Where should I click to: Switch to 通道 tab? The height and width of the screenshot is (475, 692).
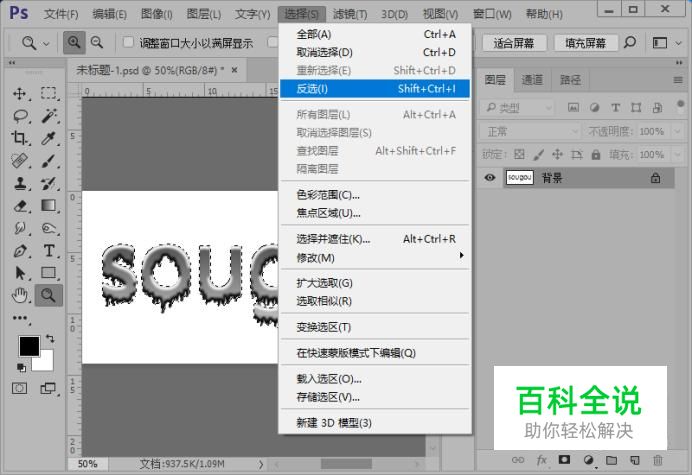coord(532,80)
